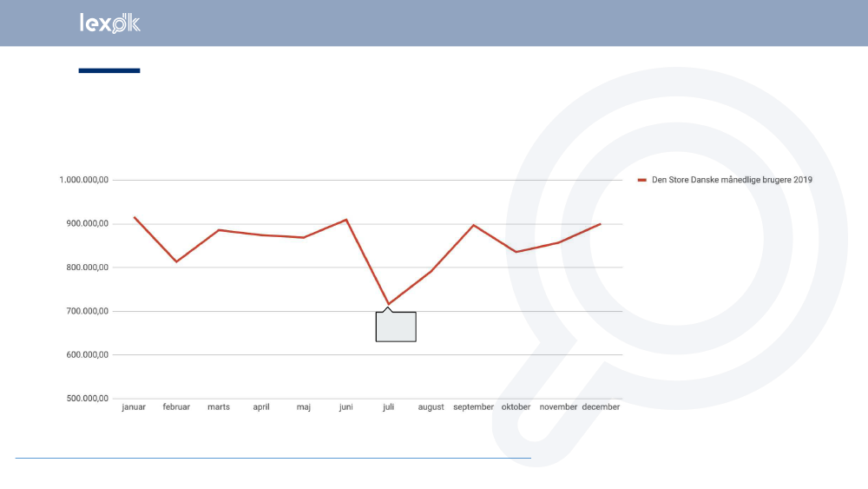868x489 pixels.
Task: Select the legend text Den Store Danske
Action: [x=732, y=180]
